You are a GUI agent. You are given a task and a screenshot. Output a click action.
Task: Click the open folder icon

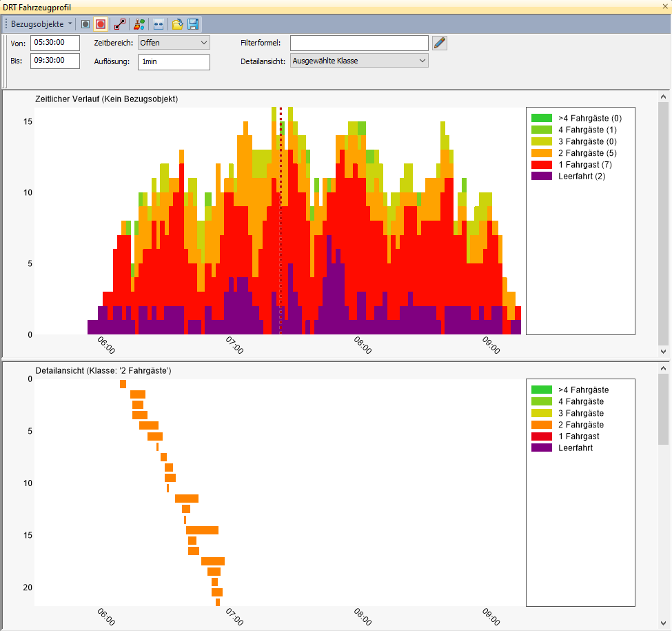click(x=178, y=24)
